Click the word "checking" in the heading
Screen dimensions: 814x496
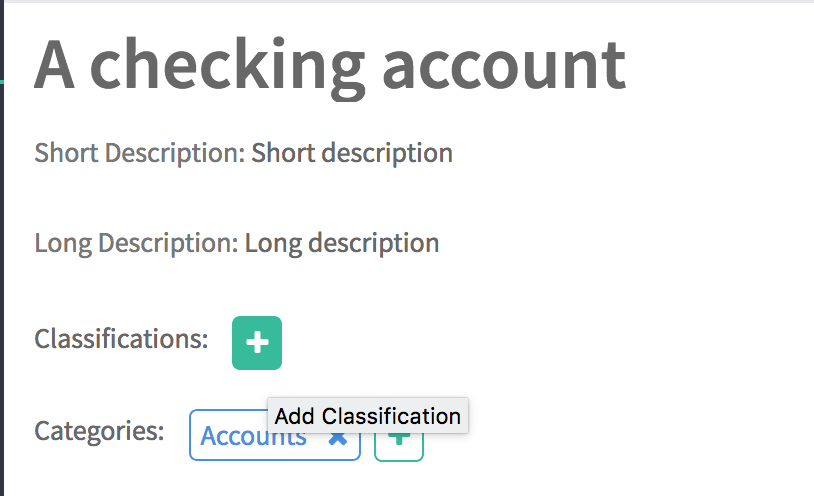(228, 66)
